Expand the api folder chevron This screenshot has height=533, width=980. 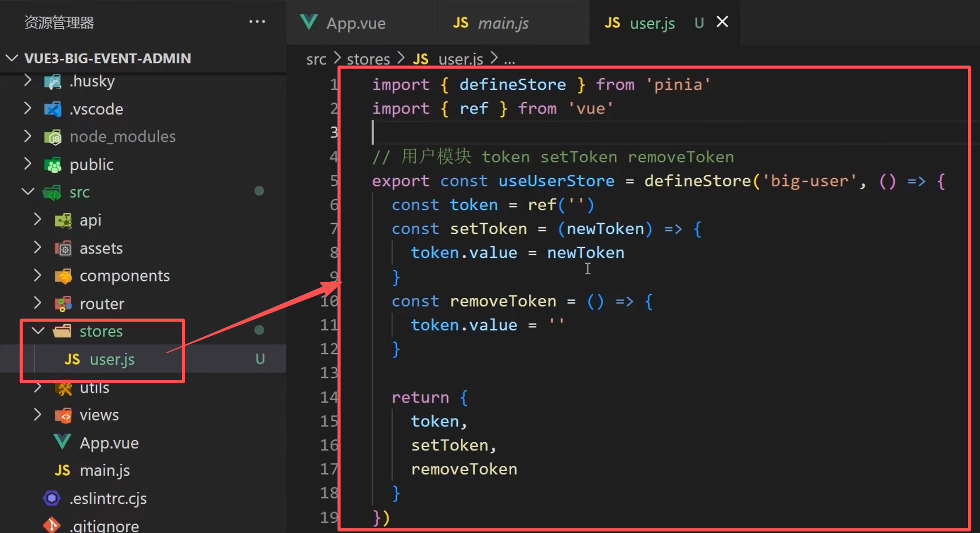point(38,220)
